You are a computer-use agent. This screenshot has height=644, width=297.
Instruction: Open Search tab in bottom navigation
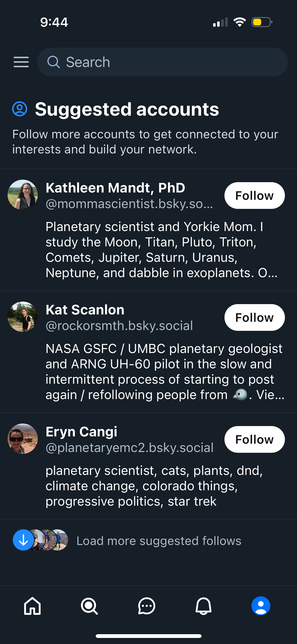(x=89, y=606)
